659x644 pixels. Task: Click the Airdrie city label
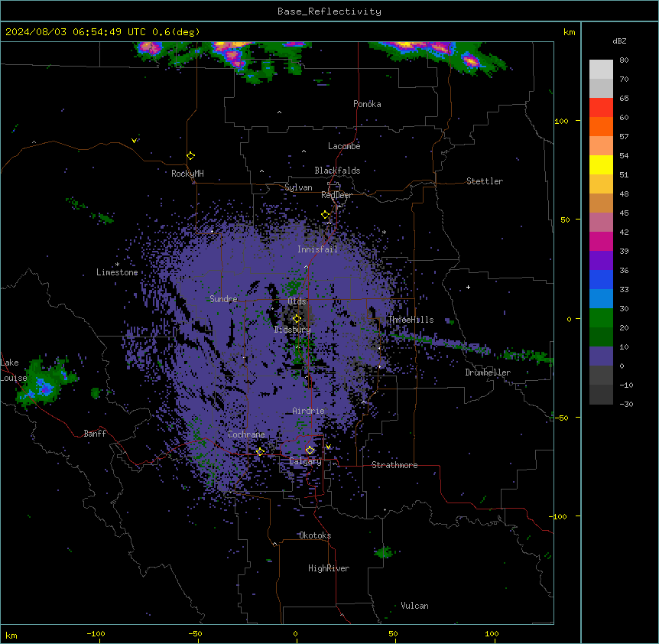coord(308,411)
